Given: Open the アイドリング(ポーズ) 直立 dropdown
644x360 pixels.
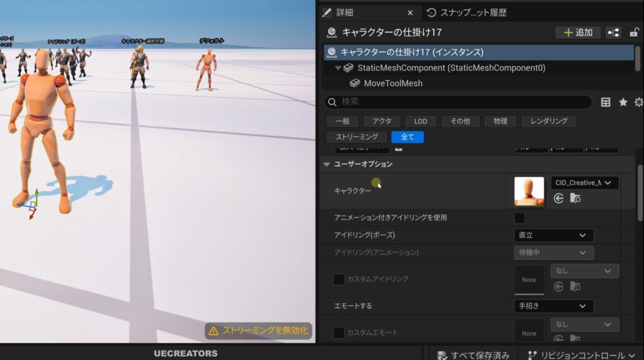Looking at the screenshot, I should coord(553,235).
